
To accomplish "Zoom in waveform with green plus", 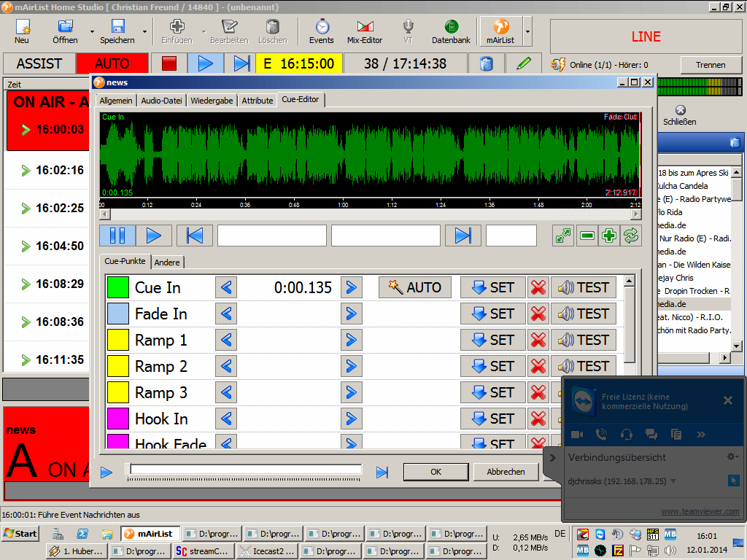I will pos(609,236).
